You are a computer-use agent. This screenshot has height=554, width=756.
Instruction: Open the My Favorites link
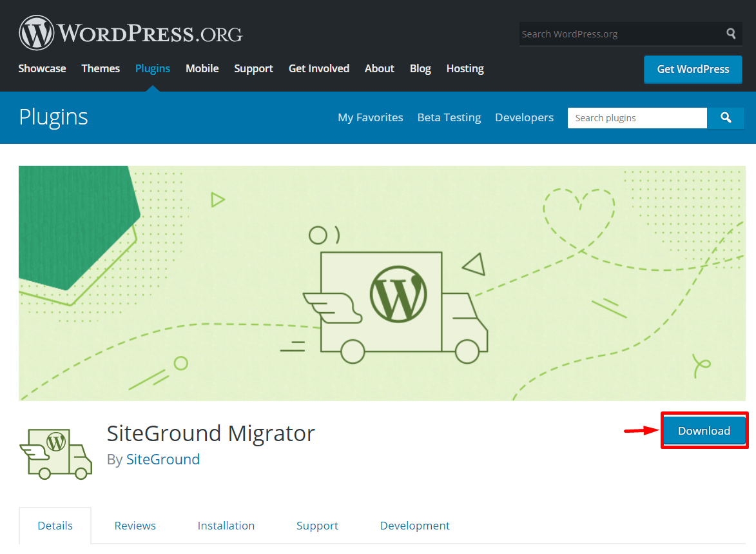(371, 118)
